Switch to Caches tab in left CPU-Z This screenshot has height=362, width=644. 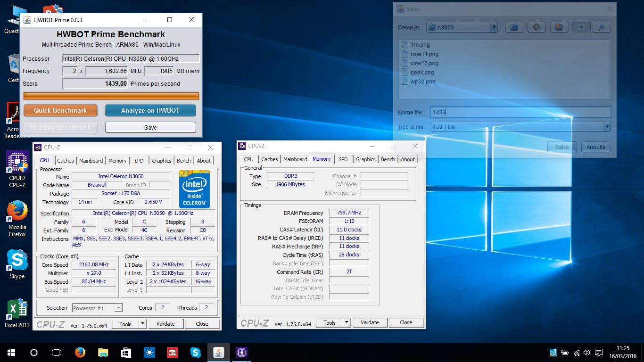pos(66,161)
